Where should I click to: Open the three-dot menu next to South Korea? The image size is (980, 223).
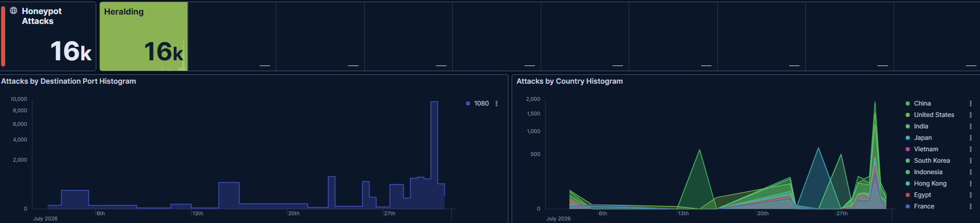(971, 161)
